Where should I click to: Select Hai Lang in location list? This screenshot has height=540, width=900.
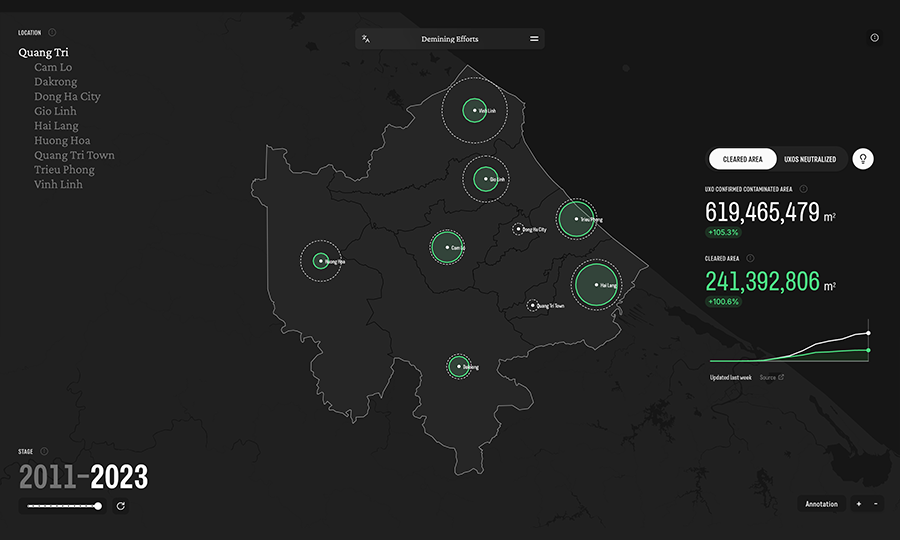click(x=56, y=126)
